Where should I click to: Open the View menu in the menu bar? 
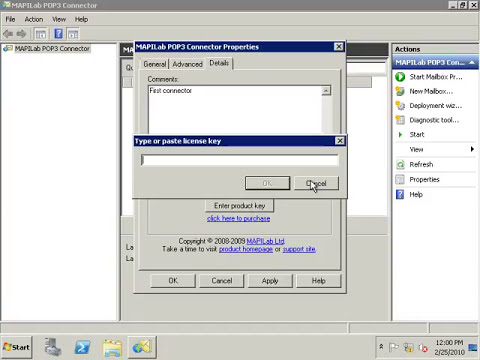pyautogui.click(x=59, y=19)
